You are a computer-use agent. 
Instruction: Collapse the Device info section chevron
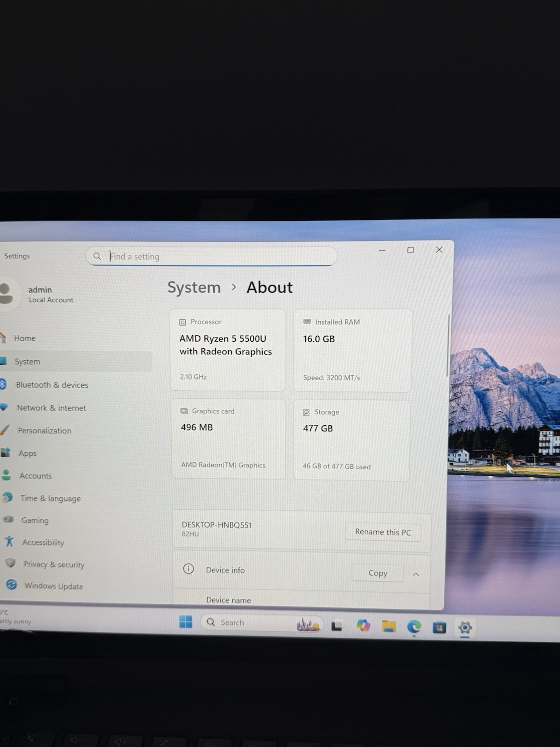click(416, 574)
